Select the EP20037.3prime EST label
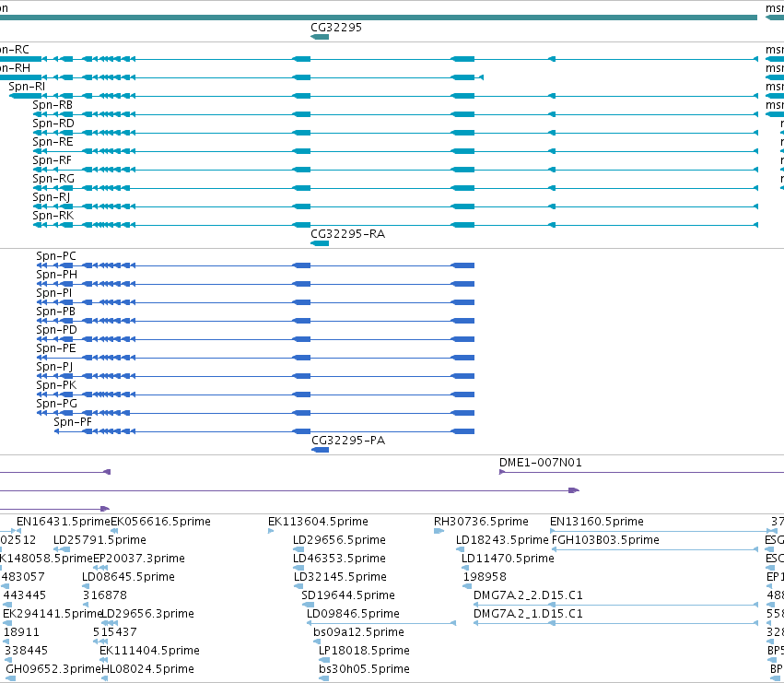The height and width of the screenshot is (683, 784). [x=139, y=559]
